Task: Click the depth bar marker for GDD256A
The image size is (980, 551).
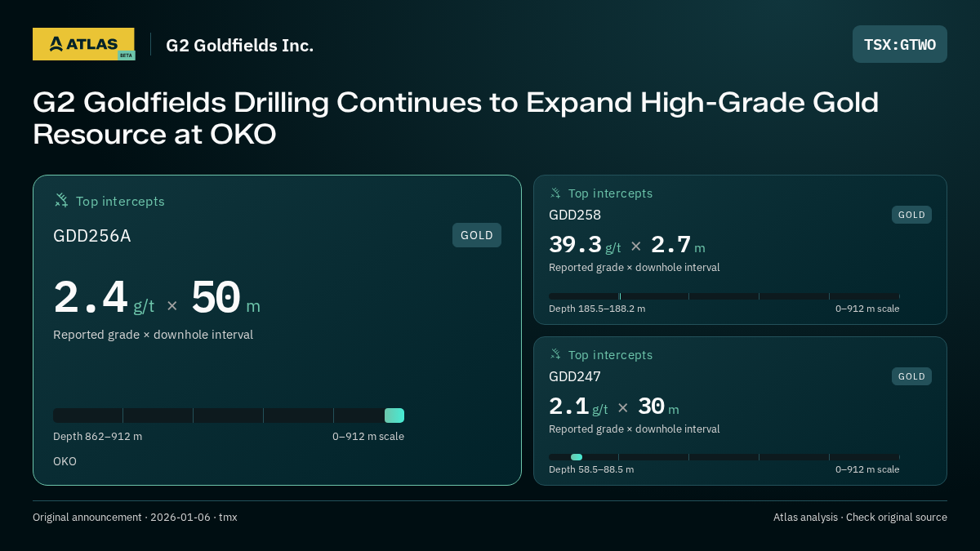Action: coord(394,415)
